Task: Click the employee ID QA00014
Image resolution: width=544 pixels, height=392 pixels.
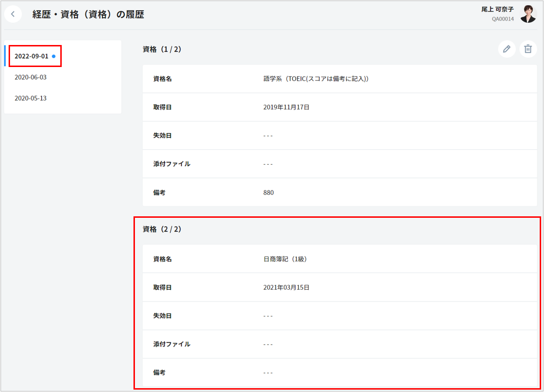Action: (x=503, y=19)
